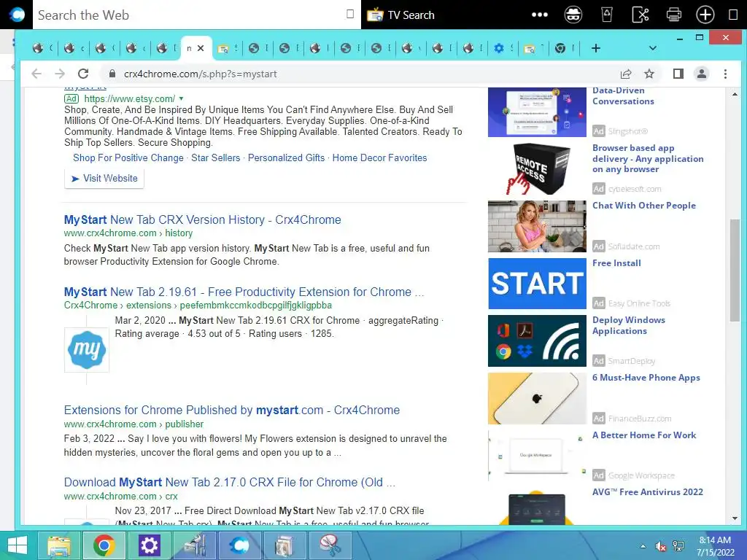Click the Remote Access ad thumbnail
The image size is (747, 560).
point(537,168)
